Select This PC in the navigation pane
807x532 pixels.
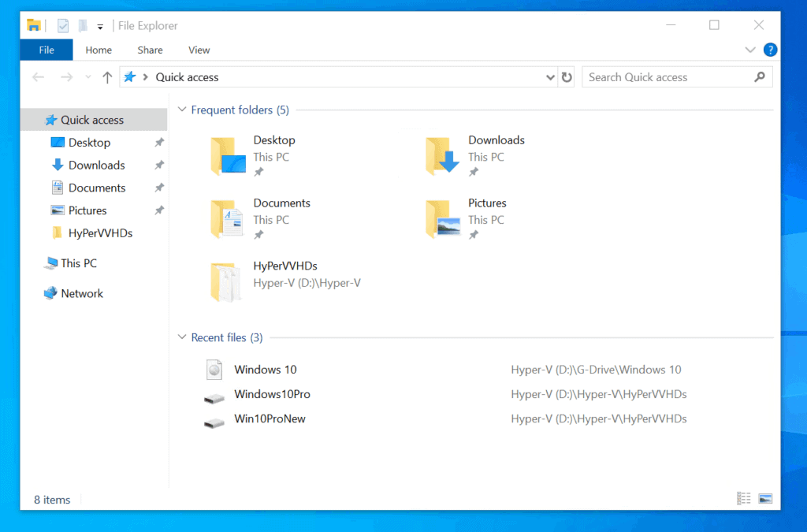[94, 263]
